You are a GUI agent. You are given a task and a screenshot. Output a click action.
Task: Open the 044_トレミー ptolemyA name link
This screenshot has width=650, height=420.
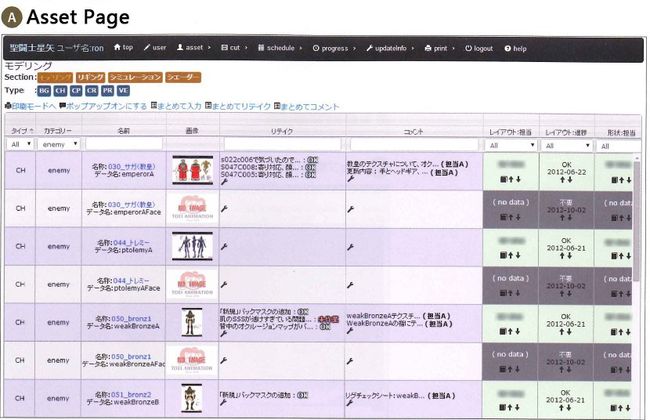click(x=132, y=243)
